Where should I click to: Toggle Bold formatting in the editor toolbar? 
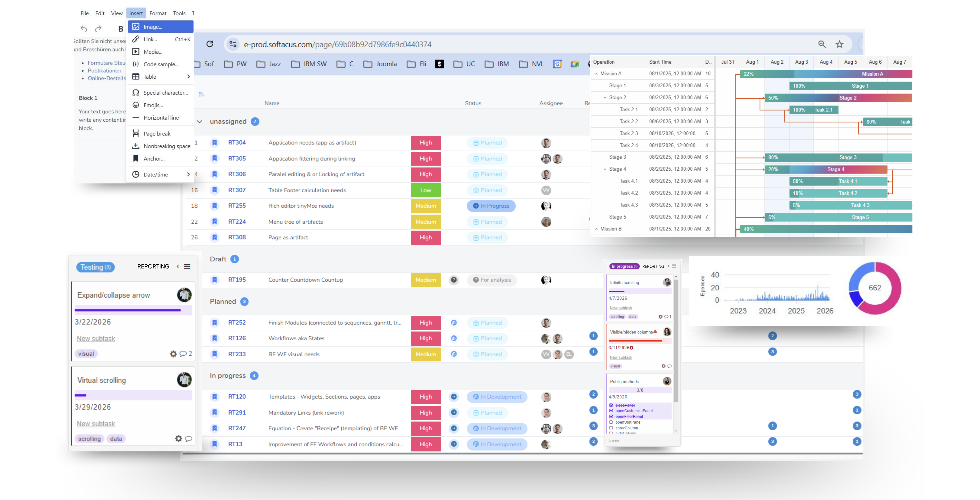coord(121,29)
